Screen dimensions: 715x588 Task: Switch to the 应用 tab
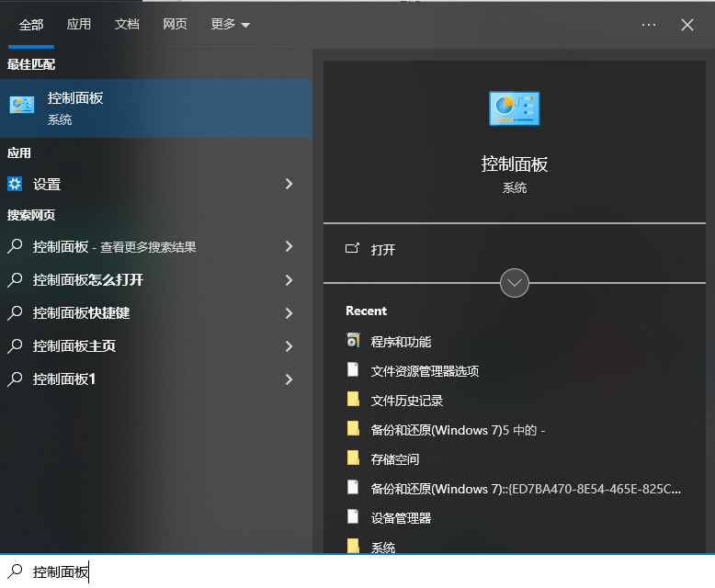click(79, 25)
